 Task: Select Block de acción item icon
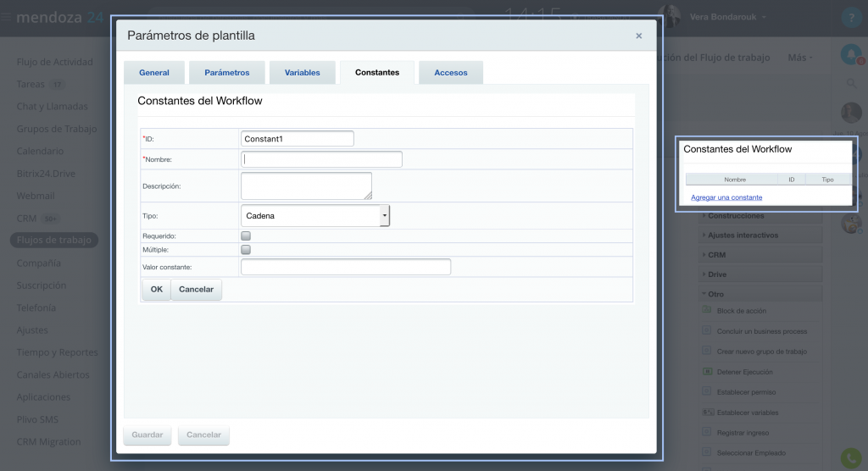[x=707, y=310]
